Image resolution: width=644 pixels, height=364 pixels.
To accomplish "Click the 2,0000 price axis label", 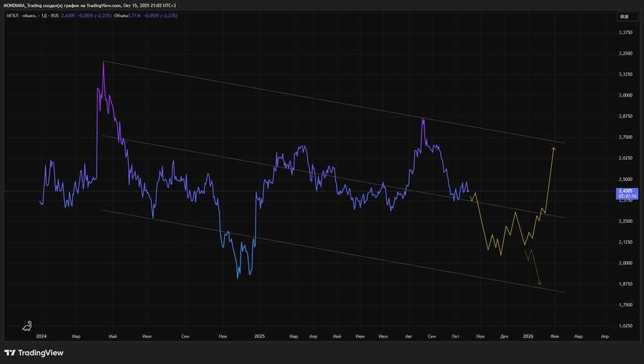I will click(x=625, y=263).
